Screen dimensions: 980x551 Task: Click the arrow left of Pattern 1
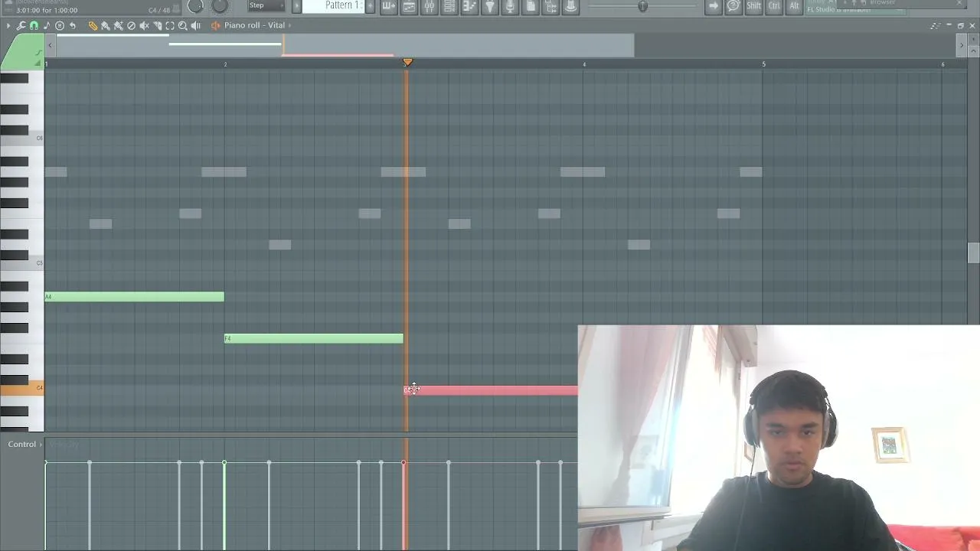click(296, 6)
